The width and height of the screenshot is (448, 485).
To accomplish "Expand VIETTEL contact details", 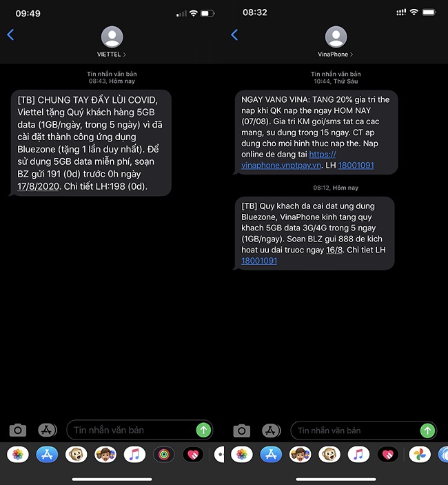I will click(112, 54).
